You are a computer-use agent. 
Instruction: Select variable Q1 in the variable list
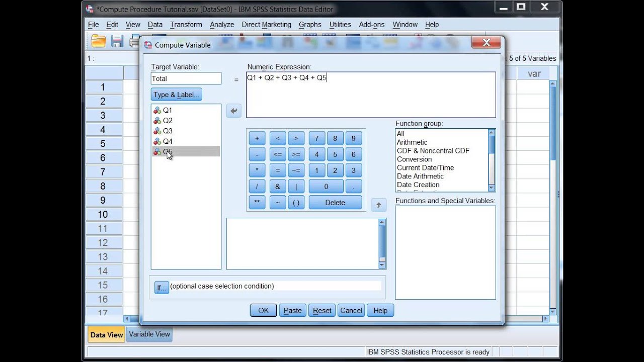186,110
